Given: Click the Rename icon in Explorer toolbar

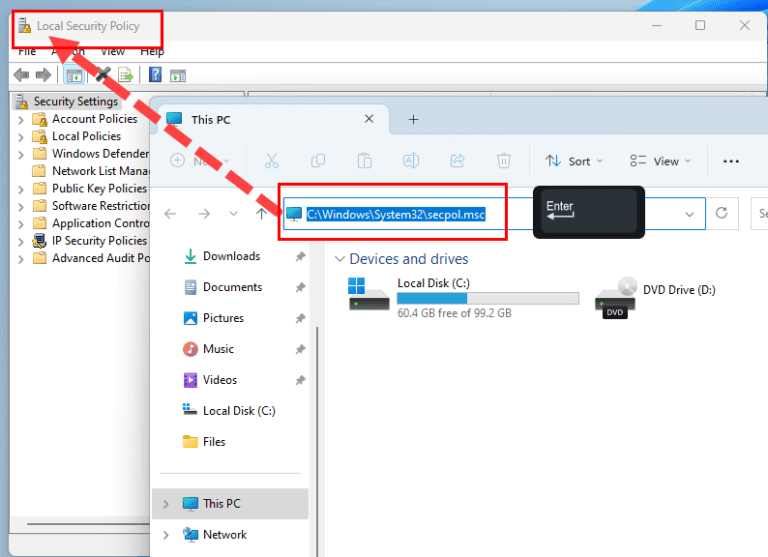Looking at the screenshot, I should pos(411,161).
